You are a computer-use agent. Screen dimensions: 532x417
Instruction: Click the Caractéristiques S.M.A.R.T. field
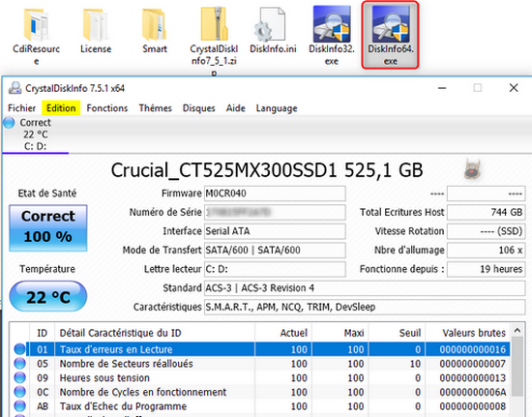click(x=365, y=307)
